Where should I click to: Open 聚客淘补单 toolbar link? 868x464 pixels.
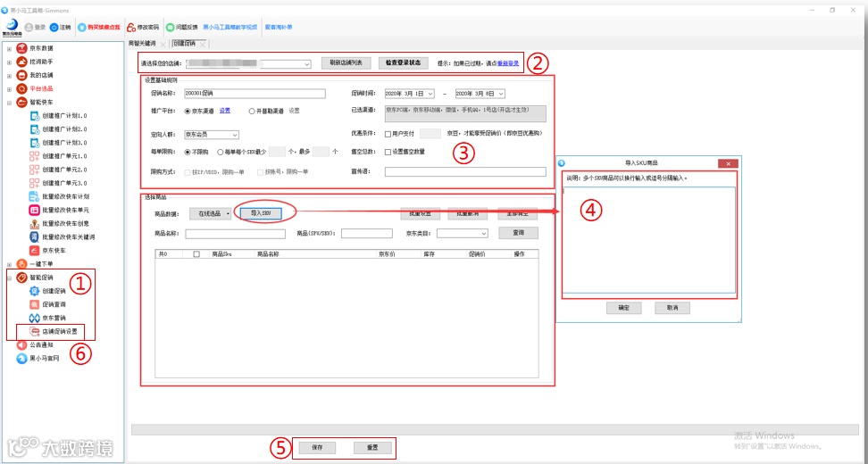coord(279,27)
